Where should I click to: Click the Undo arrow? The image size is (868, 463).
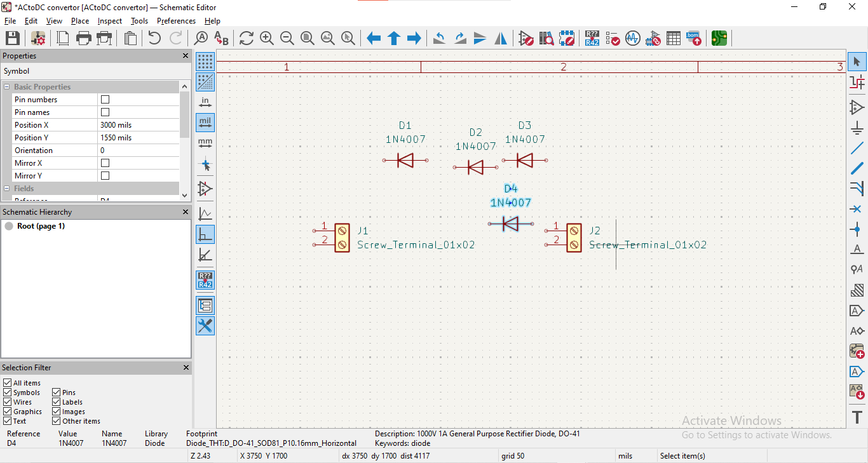pyautogui.click(x=154, y=38)
